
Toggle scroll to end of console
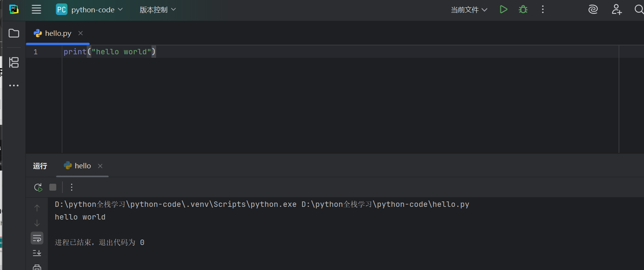click(37, 253)
